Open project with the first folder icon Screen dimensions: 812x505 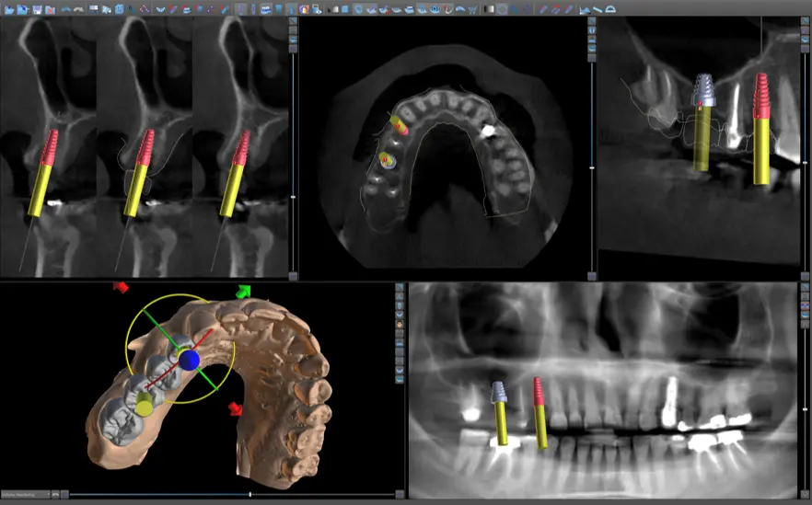9,9
